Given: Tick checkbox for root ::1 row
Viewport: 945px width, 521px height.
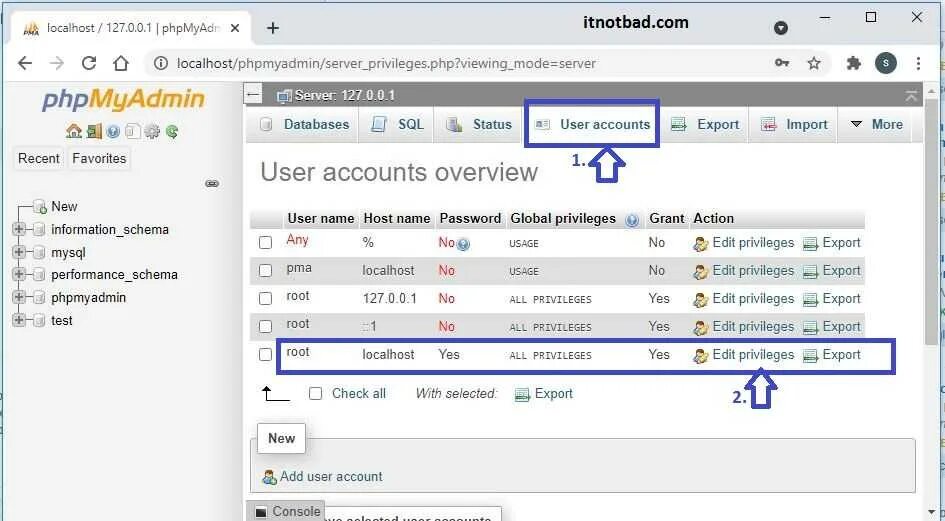Looking at the screenshot, I should pyautogui.click(x=265, y=326).
